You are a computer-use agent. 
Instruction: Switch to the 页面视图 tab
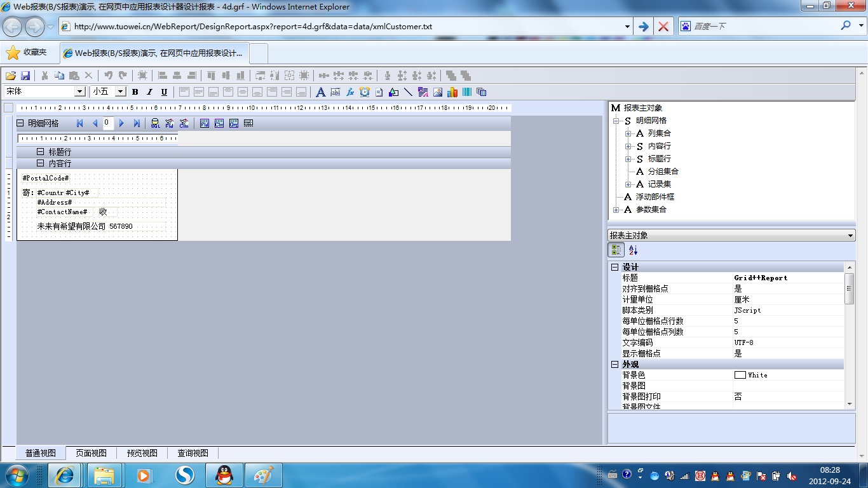91,453
